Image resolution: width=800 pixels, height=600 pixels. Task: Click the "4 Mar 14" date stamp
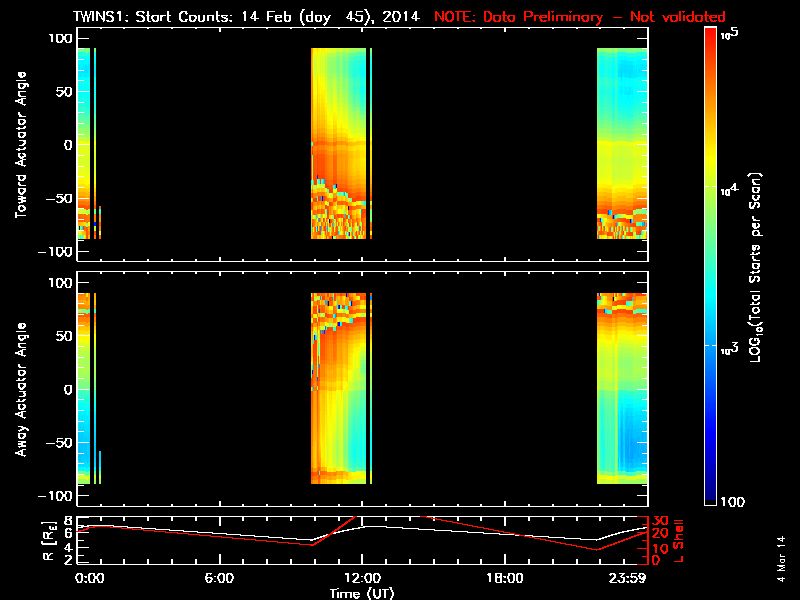pos(781,559)
